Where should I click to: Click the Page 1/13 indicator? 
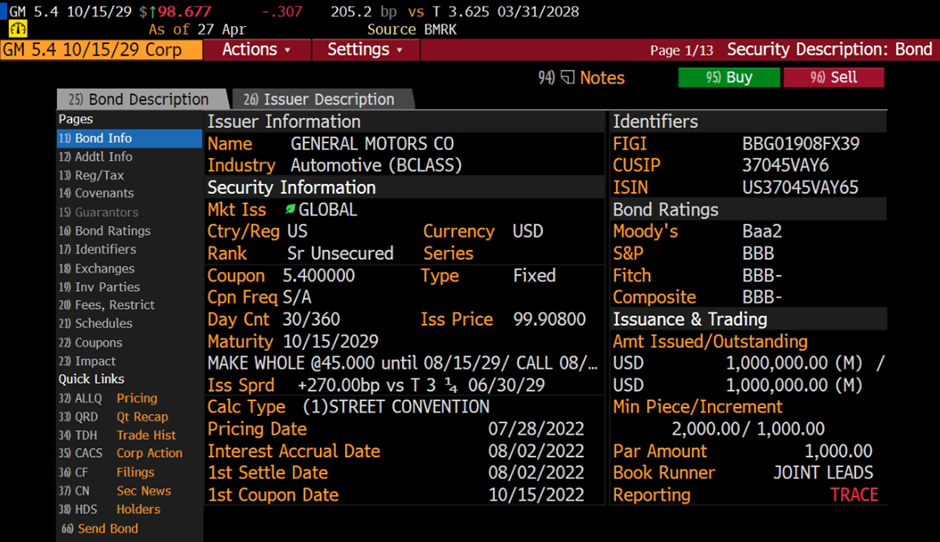682,50
